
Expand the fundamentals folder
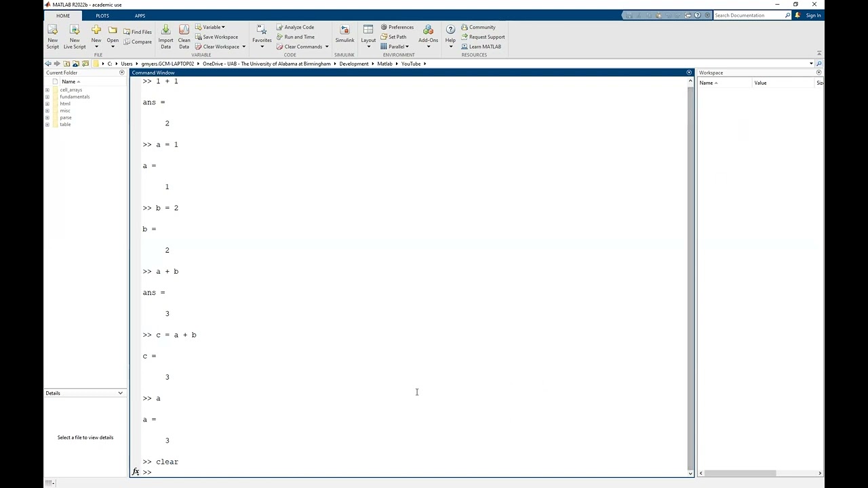pos(47,97)
